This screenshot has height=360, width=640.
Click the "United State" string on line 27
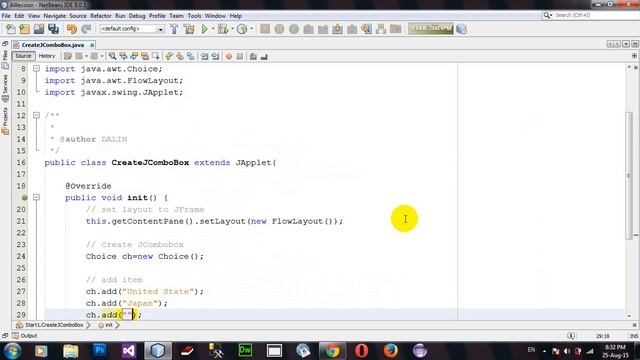pos(158,291)
